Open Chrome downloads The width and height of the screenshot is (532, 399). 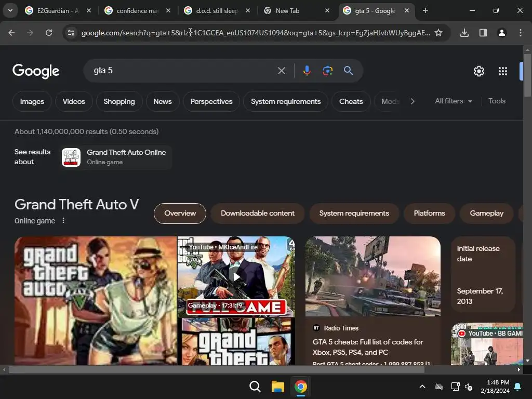pyautogui.click(x=464, y=33)
